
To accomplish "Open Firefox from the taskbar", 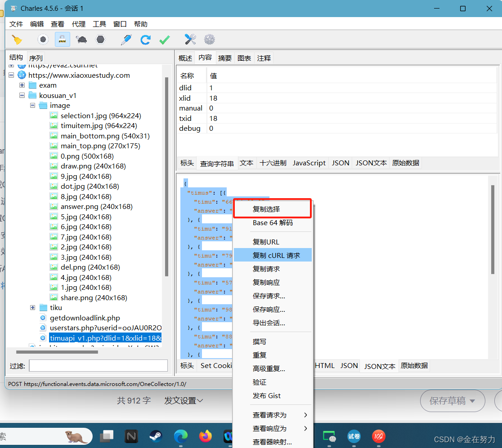I will 205,436.
